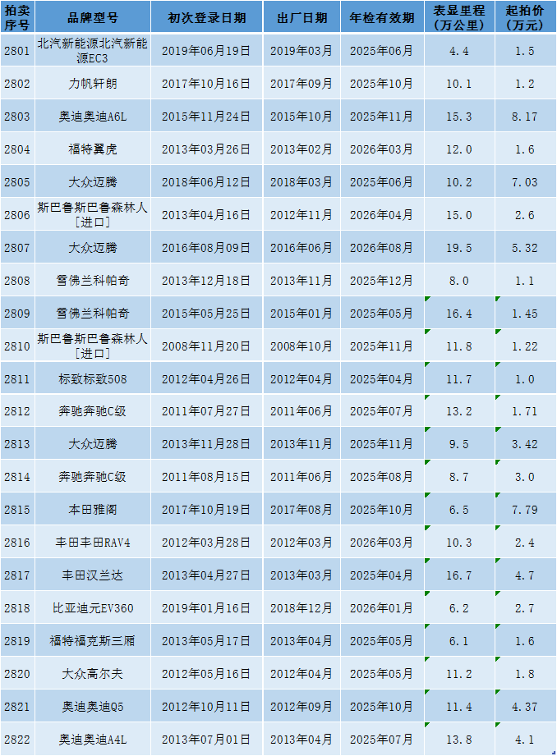Click the 标致标致508 cell
This screenshot has height=756, width=557.
[93, 378]
